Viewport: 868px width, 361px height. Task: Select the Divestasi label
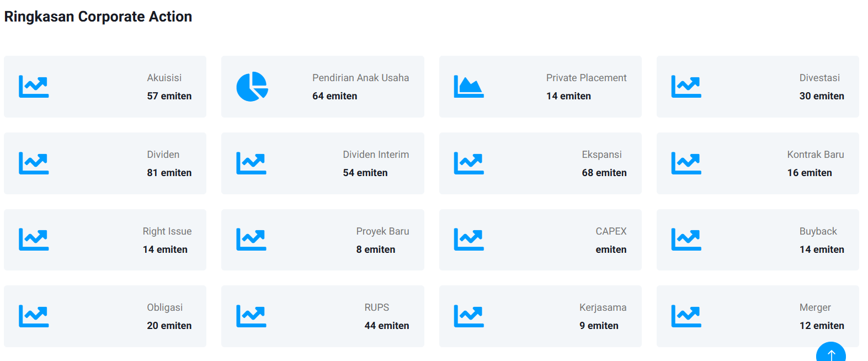coord(819,78)
